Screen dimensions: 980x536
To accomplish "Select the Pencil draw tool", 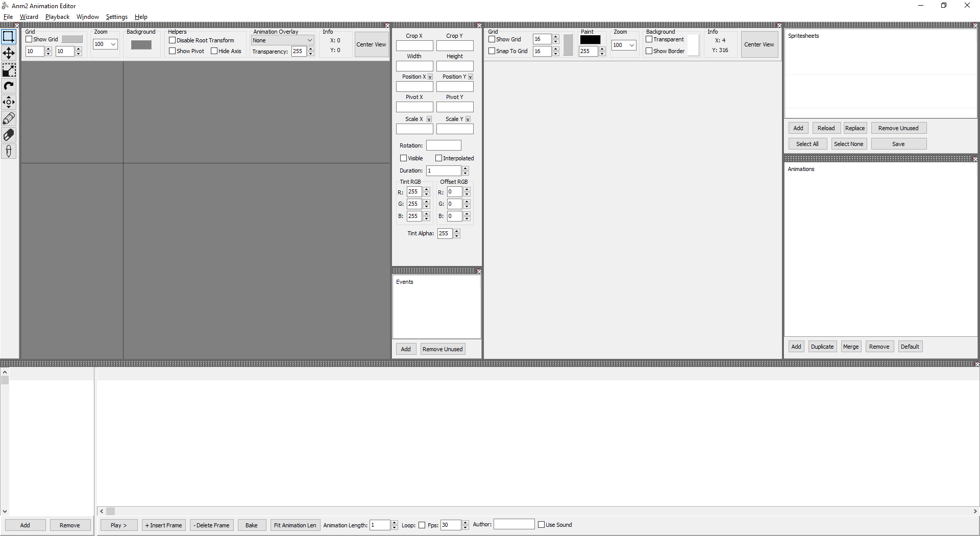I will tap(9, 118).
